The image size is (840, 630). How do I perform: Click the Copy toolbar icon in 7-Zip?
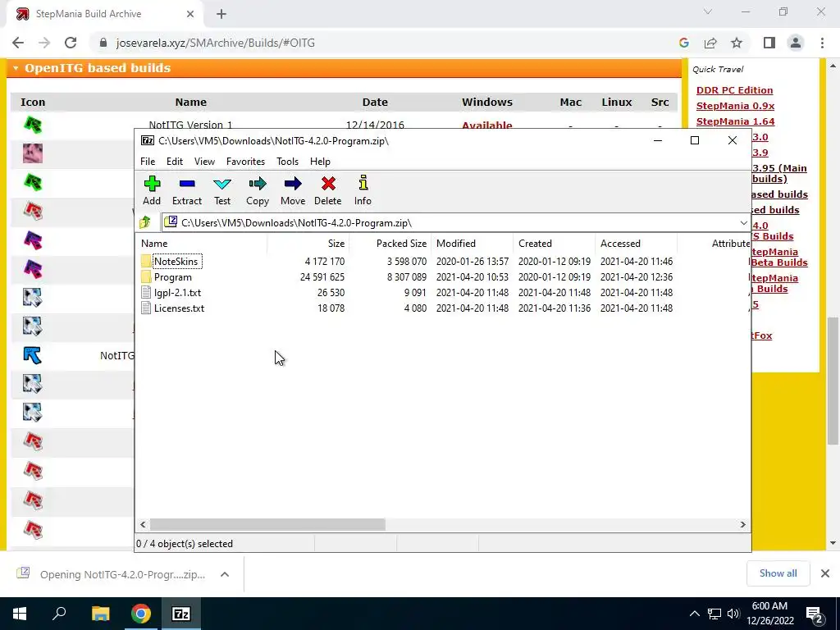[257, 190]
